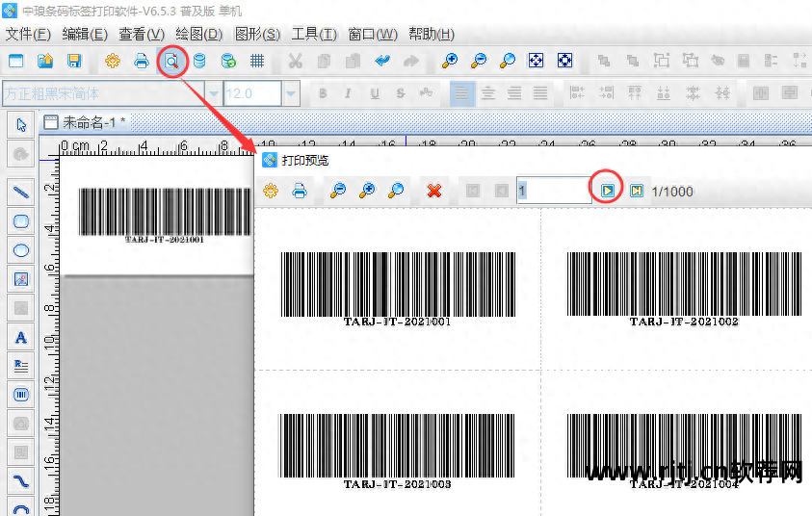Open the 绘图(D) menu
Viewport: 812px width, 516px height.
198,34
